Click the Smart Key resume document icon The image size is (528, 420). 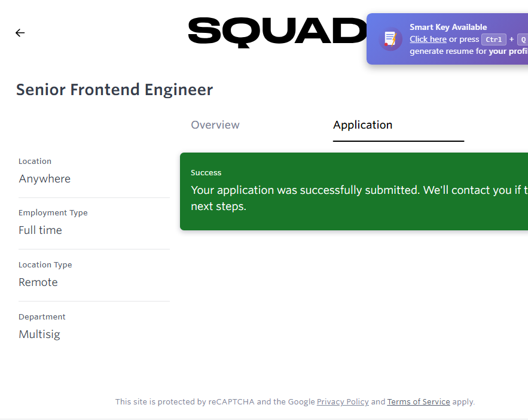(x=390, y=39)
